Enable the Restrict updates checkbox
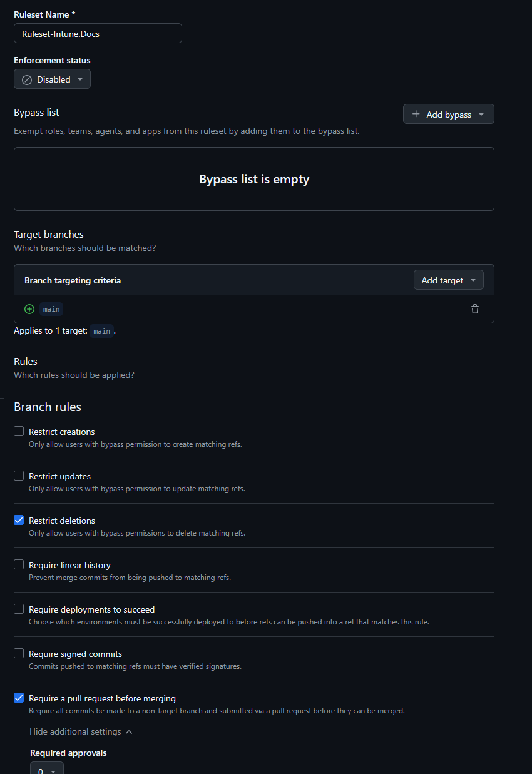The image size is (532, 774). tap(18, 475)
